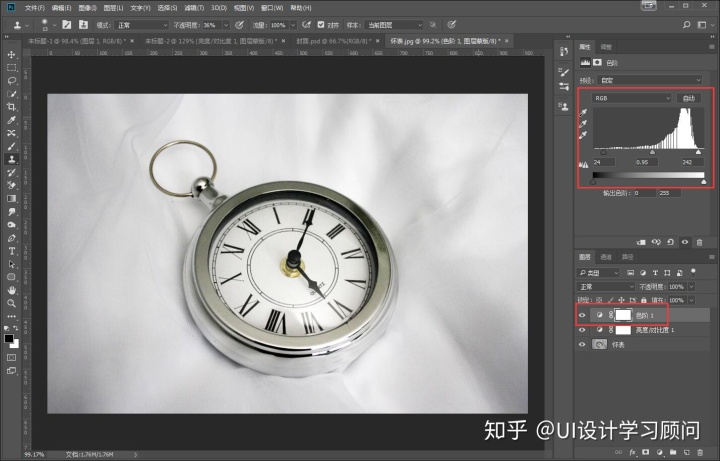Open the layer fill dropdown arrow
The height and width of the screenshot is (461, 720).
(692, 300)
